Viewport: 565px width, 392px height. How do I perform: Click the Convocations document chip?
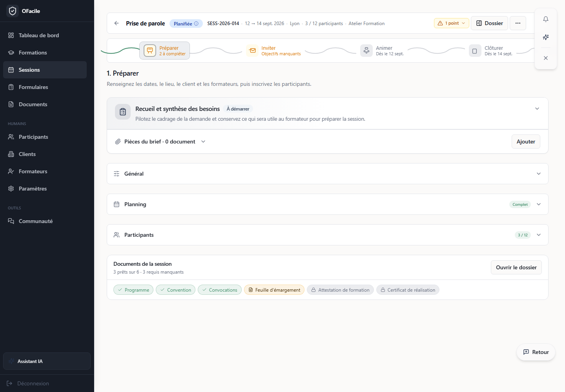pos(220,290)
